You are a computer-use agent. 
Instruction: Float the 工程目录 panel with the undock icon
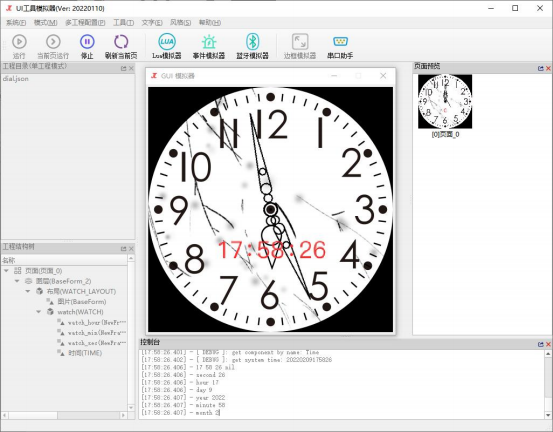point(123,68)
